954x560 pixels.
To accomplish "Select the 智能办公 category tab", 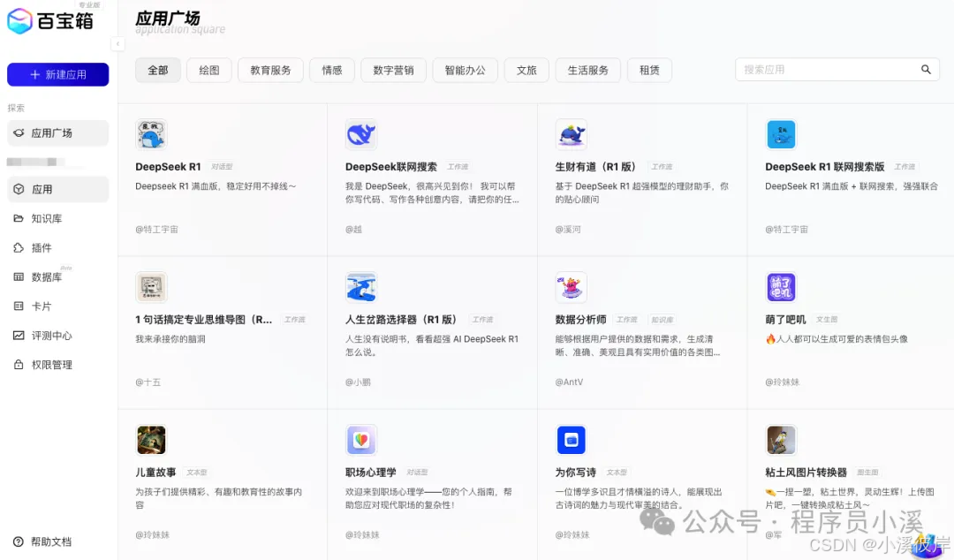I will 466,70.
